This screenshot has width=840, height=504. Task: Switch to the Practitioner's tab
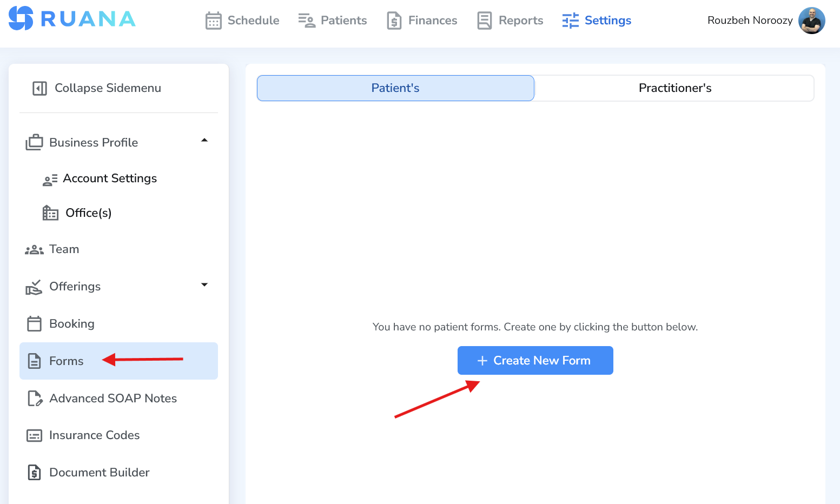[x=674, y=88]
